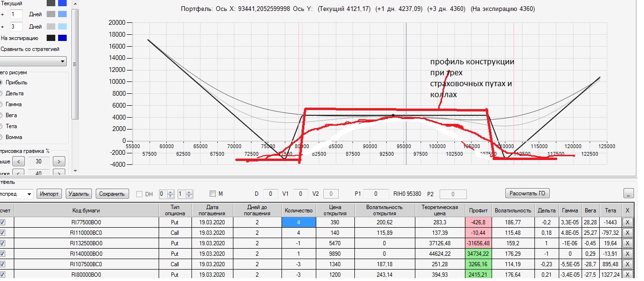This screenshot has height=281, width=644.
Task: Toggle the DH checkbox
Action: (140, 194)
